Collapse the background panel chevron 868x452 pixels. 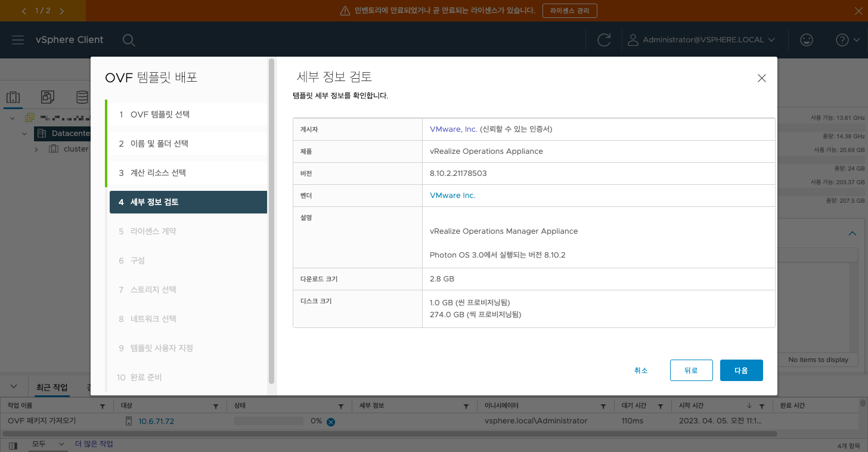point(852,234)
